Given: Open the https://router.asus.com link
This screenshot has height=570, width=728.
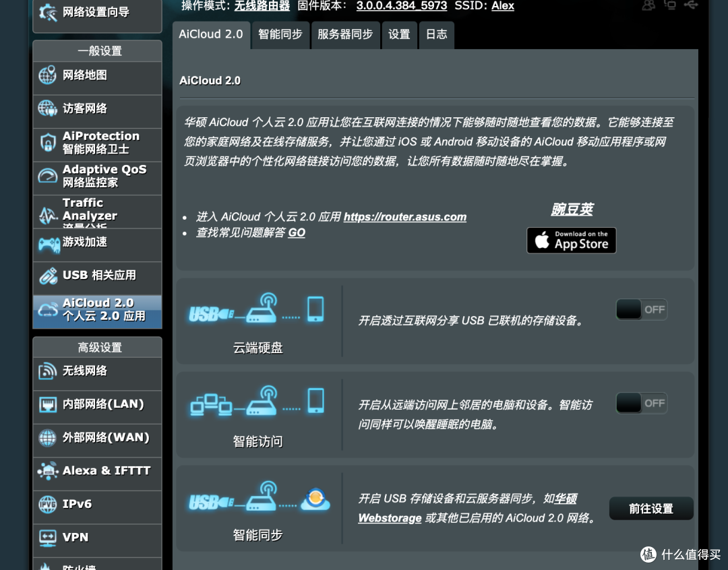Looking at the screenshot, I should click(405, 217).
